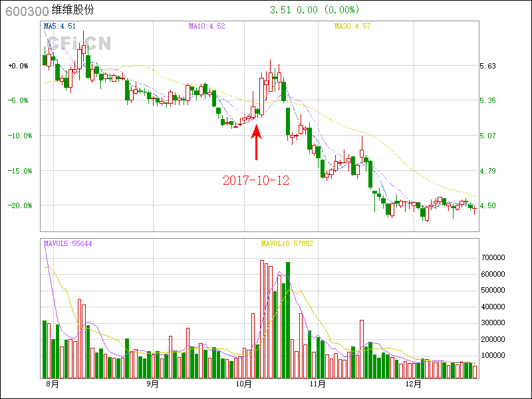
Task: Click the 3.51 0.00 (0.00%) price readout
Action: tap(315, 10)
